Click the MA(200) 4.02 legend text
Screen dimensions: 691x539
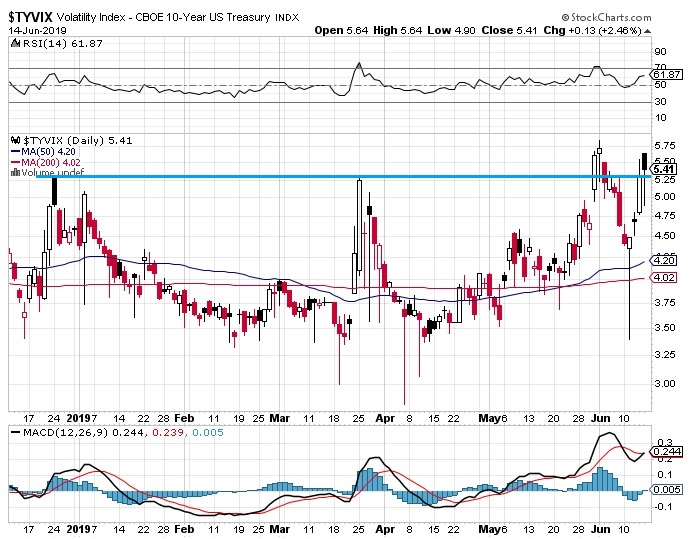(x=51, y=163)
